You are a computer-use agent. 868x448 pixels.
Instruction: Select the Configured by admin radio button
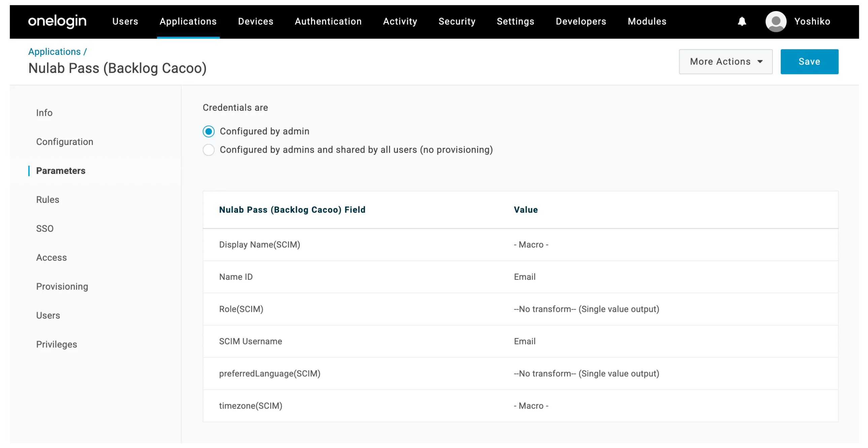[x=209, y=132]
